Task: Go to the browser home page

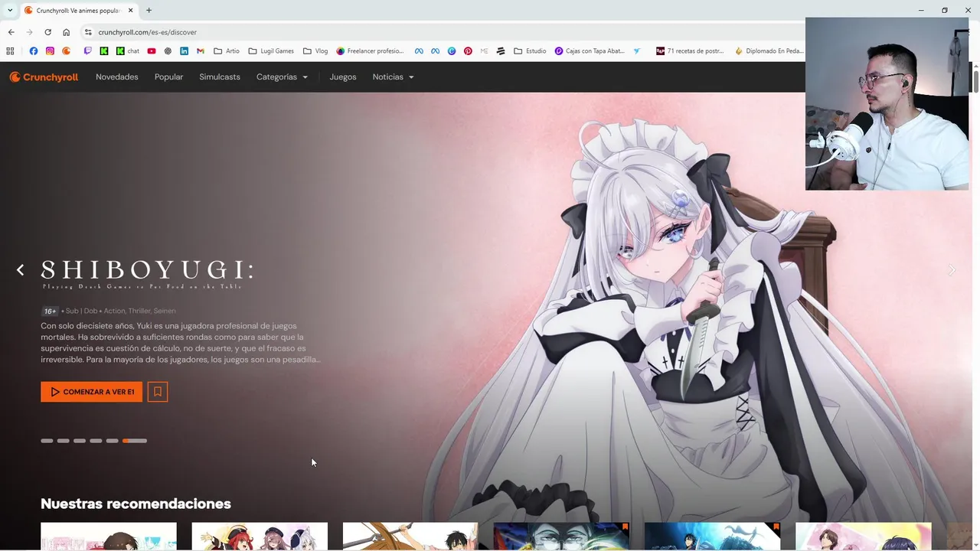Action: pos(66,32)
